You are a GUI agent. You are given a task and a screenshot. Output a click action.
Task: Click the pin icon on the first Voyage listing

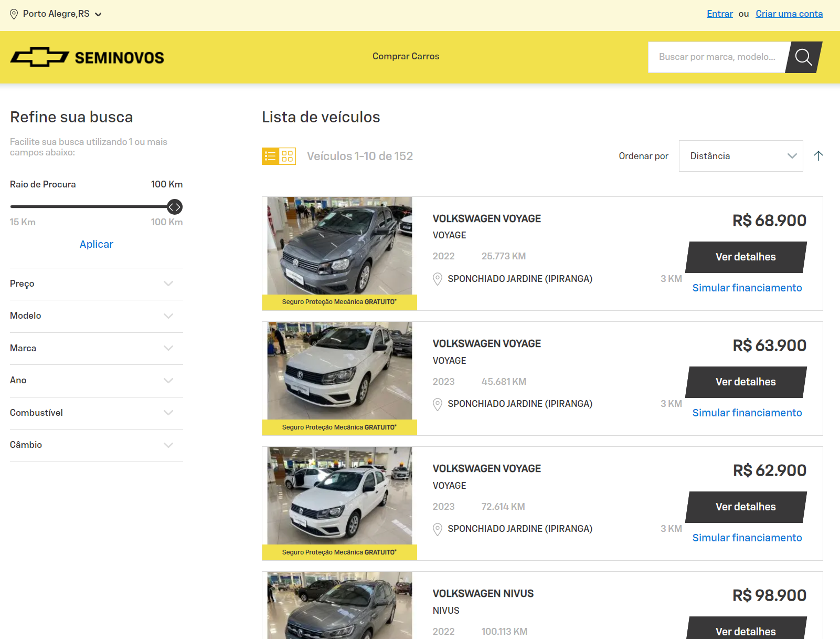tap(438, 279)
